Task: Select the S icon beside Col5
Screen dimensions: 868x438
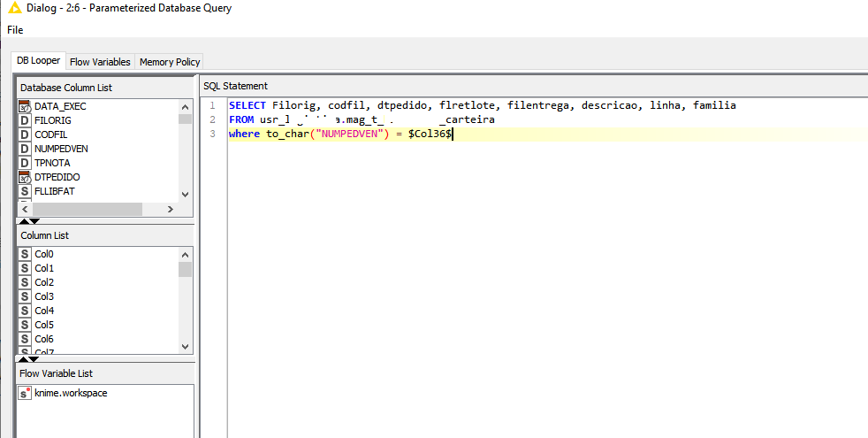Action: (25, 325)
